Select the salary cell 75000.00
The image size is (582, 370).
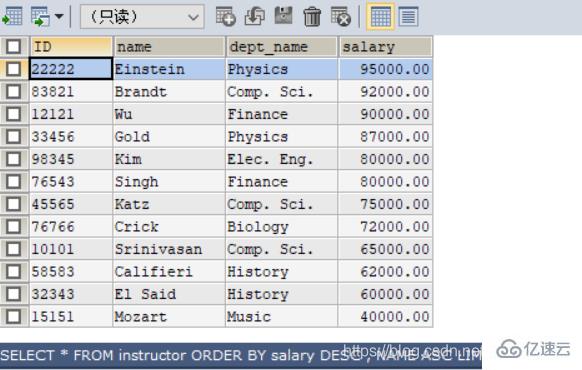click(x=386, y=204)
